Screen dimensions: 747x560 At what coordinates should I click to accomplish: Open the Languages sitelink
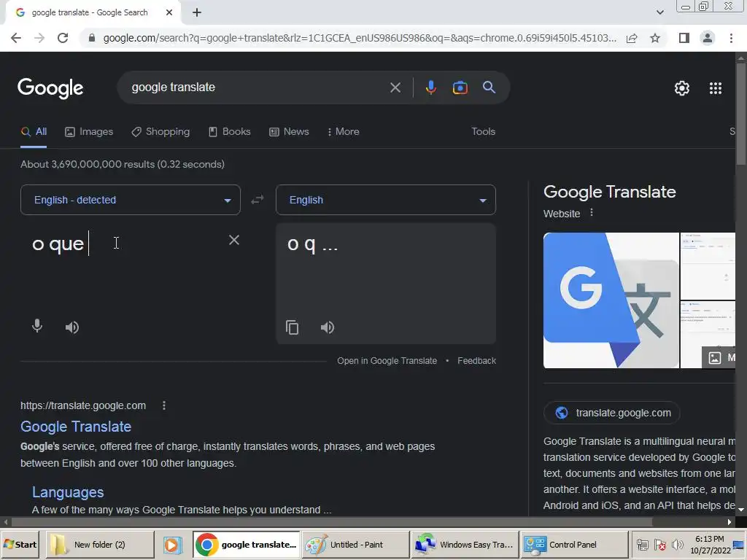pos(68,492)
